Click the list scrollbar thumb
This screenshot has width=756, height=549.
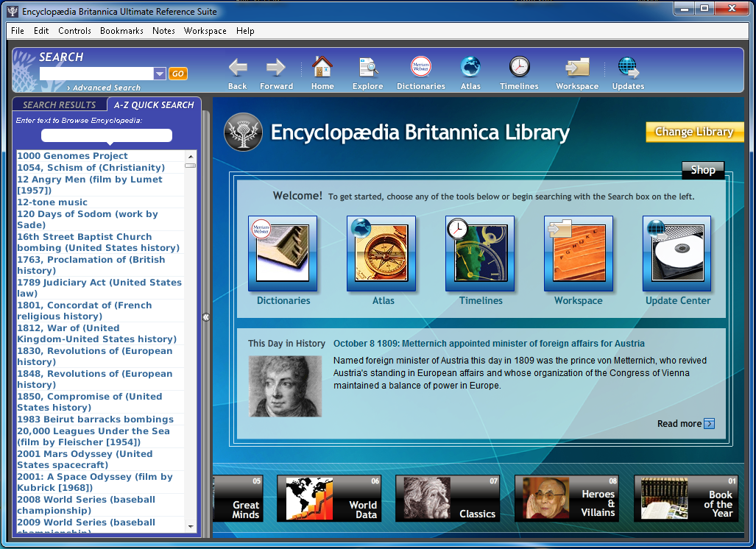(191, 166)
